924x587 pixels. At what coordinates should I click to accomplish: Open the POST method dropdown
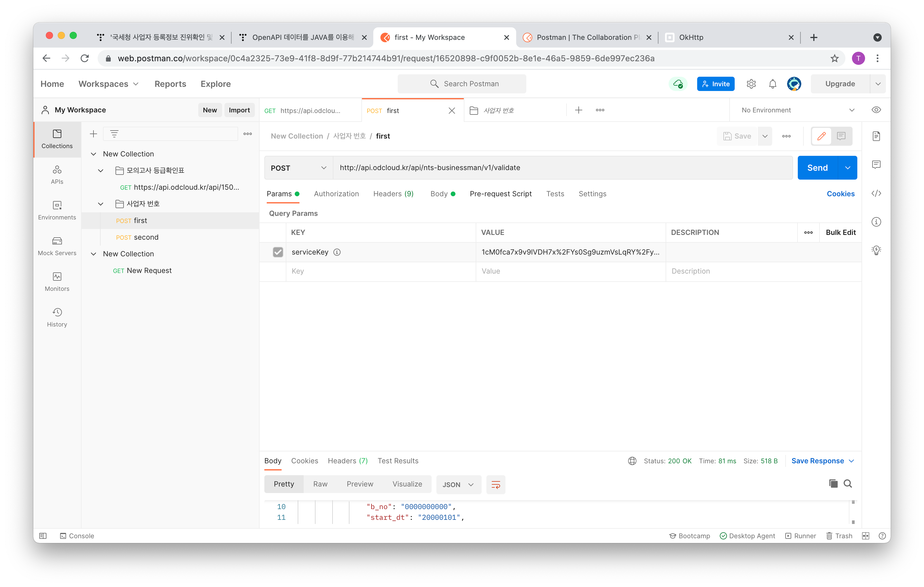pyautogui.click(x=299, y=168)
